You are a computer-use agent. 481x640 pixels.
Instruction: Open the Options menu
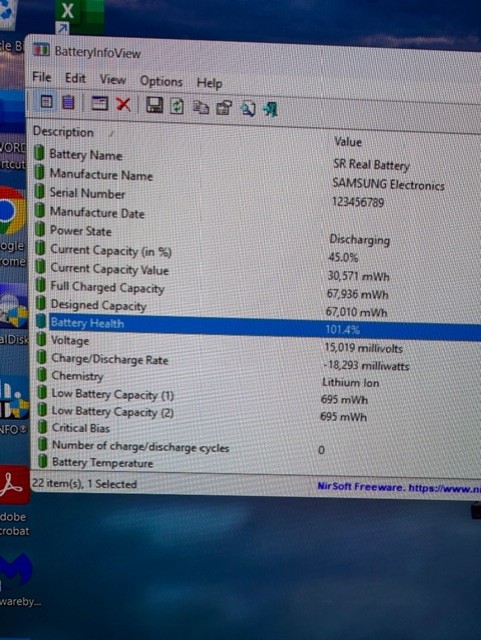coord(161,81)
